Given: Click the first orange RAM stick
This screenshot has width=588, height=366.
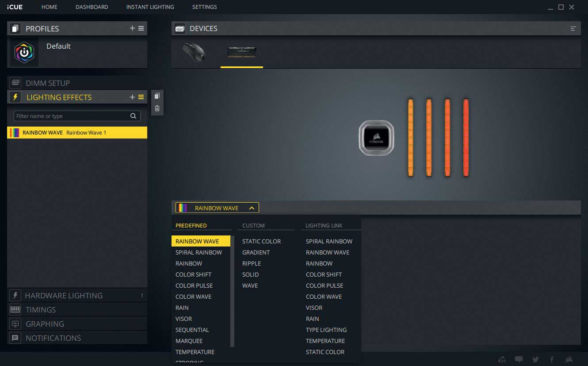Looking at the screenshot, I should coord(410,138).
